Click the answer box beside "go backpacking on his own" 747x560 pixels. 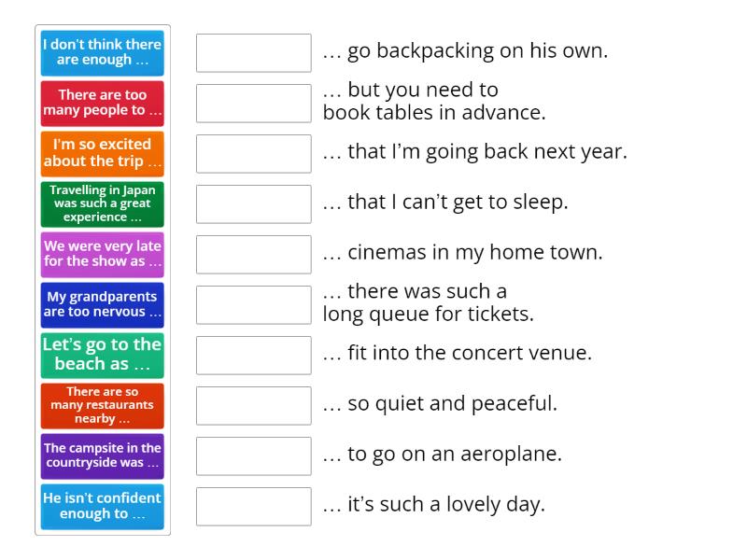pos(253,52)
